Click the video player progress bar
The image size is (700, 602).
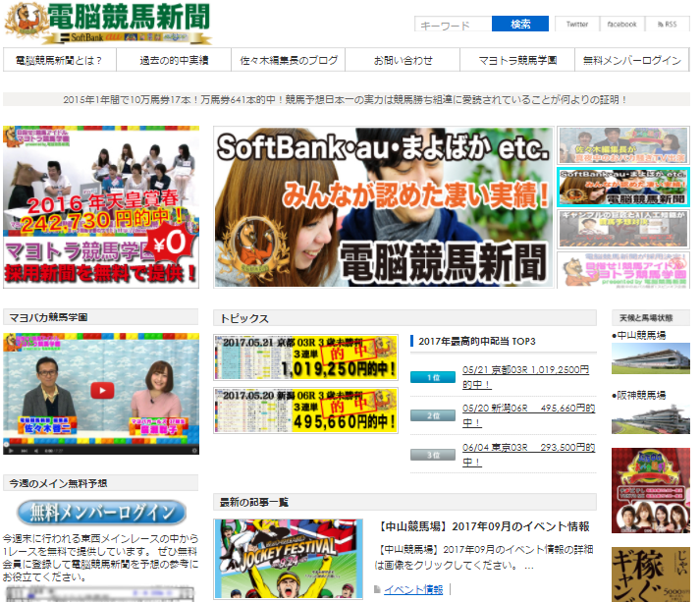point(101,446)
